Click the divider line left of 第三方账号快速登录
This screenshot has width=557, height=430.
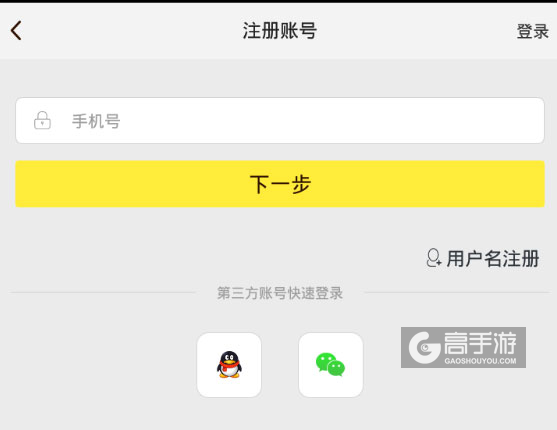(x=103, y=293)
